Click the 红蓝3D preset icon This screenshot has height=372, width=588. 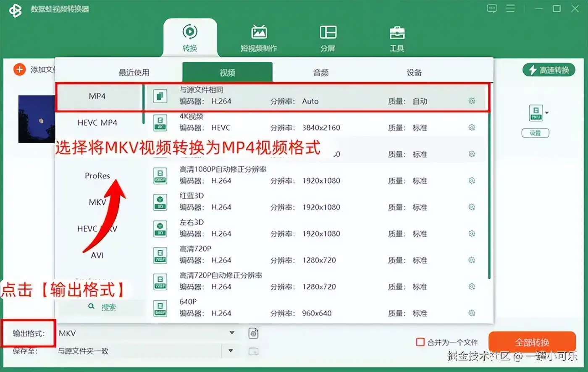pos(160,202)
